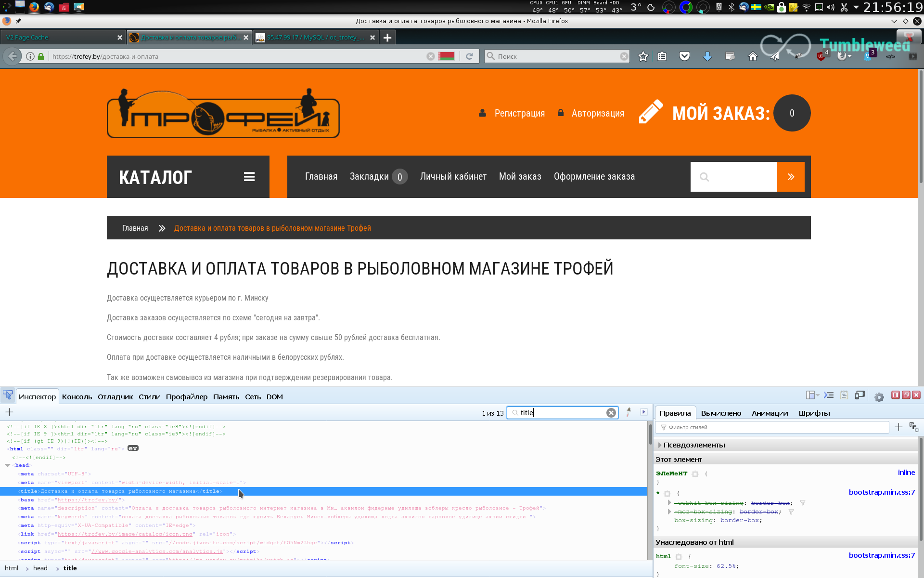
Task: Click the code brackets extension icon
Action: coord(890,56)
